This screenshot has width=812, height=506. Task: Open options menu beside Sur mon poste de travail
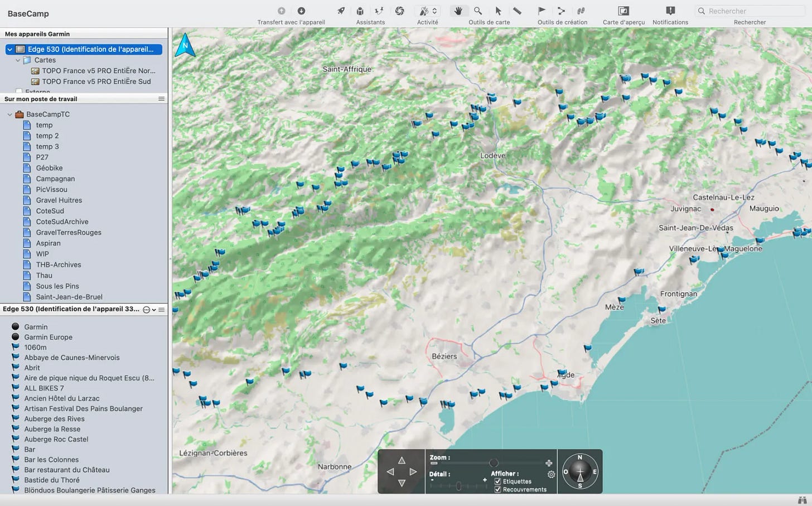click(161, 99)
